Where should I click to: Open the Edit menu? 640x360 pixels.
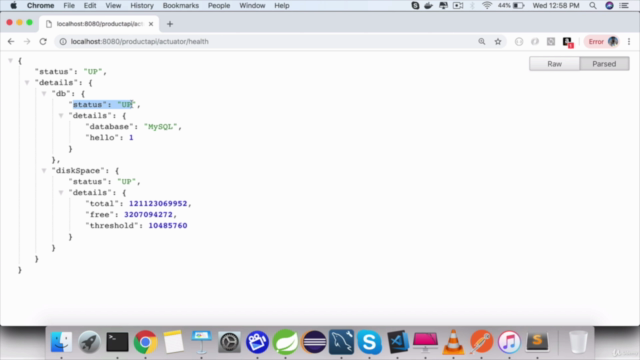click(x=90, y=6)
